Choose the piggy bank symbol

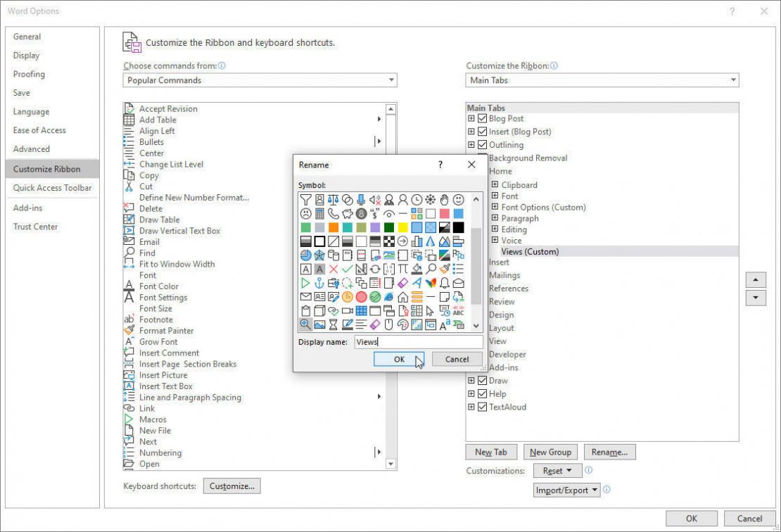click(347, 213)
